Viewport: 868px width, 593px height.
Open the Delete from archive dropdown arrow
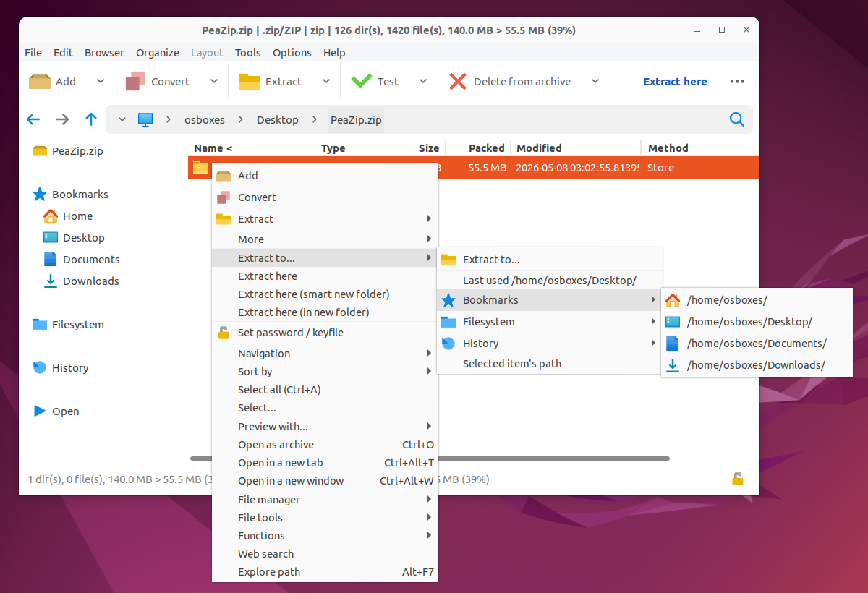click(595, 82)
